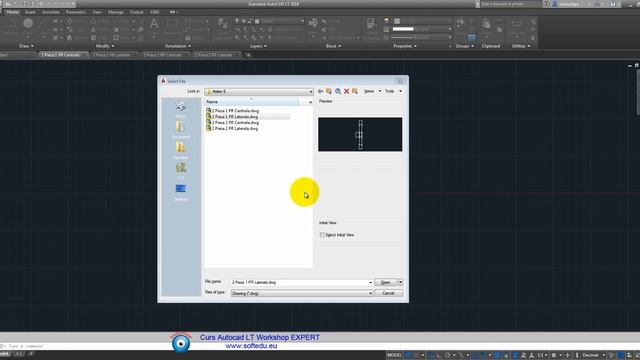The height and width of the screenshot is (360, 640).
Task: Select the Circle tool in Draw panel
Action: tap(28, 24)
